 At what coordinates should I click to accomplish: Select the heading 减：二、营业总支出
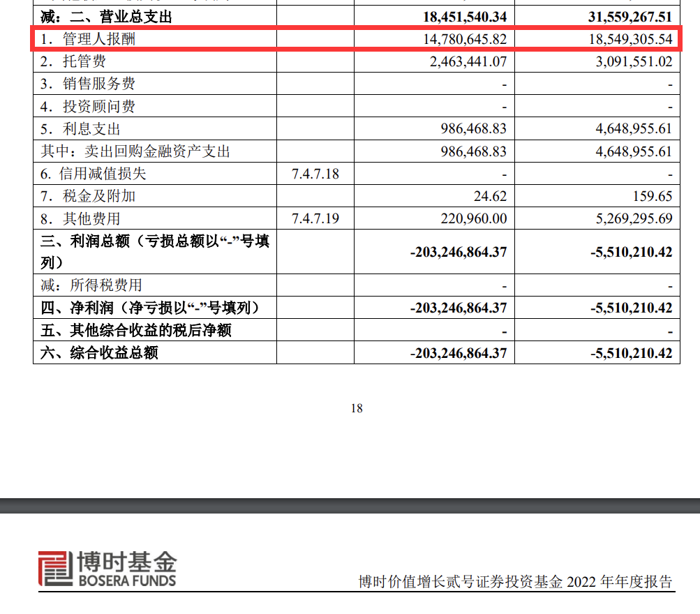[x=106, y=17]
